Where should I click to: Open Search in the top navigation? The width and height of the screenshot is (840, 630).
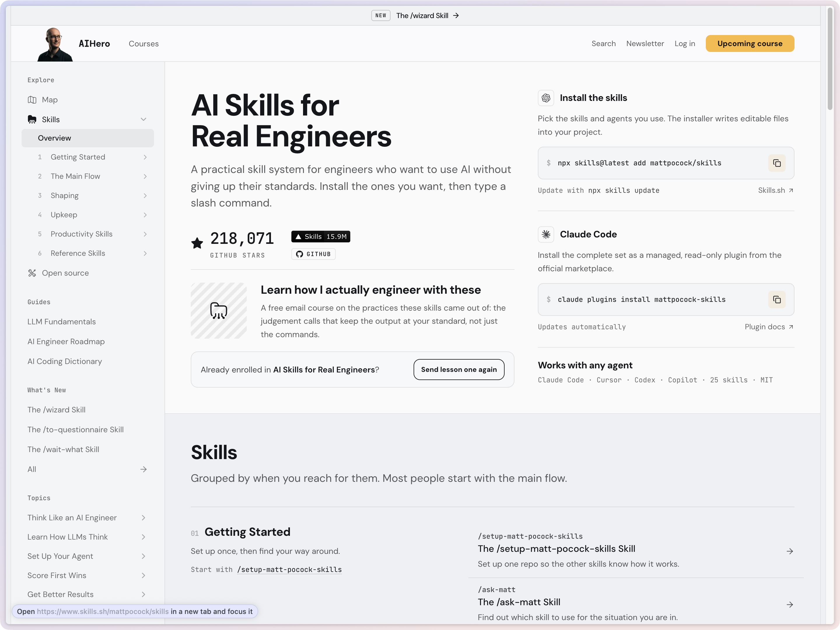coord(603,44)
